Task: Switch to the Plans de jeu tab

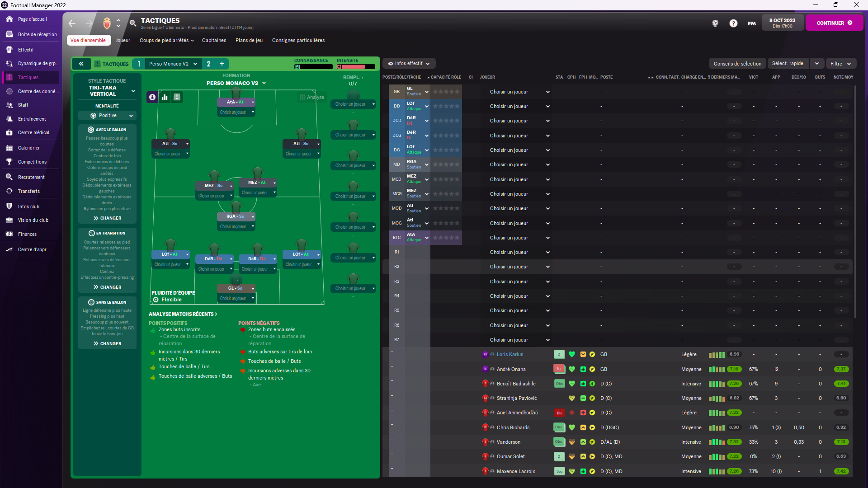Action: tap(249, 40)
